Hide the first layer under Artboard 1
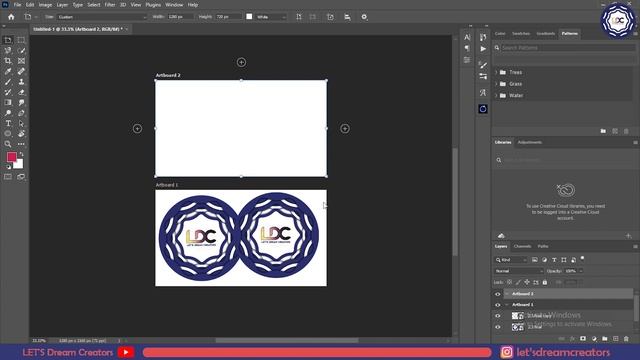The image size is (640, 360). (498, 316)
